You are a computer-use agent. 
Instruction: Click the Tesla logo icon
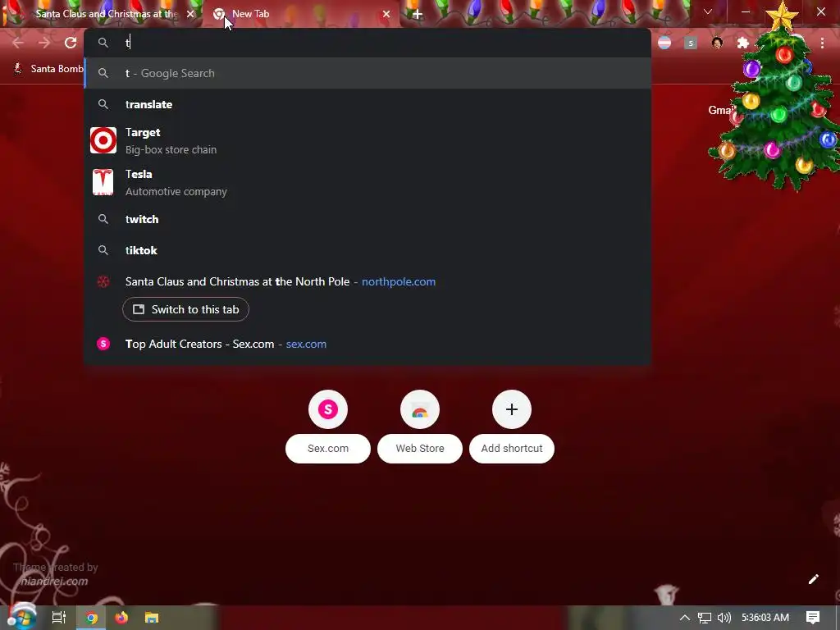(103, 182)
